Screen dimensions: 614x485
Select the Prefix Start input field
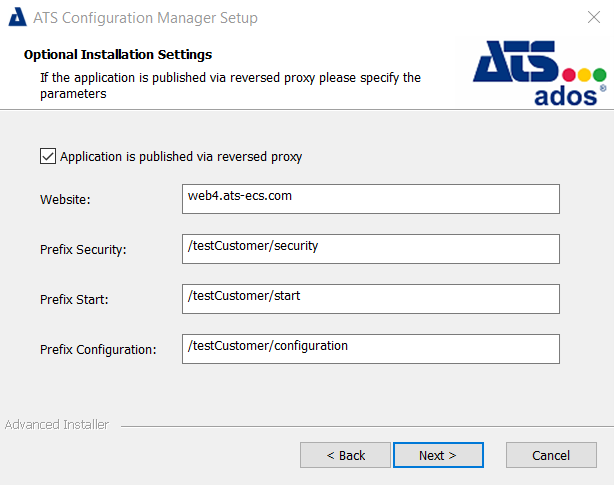tap(370, 298)
